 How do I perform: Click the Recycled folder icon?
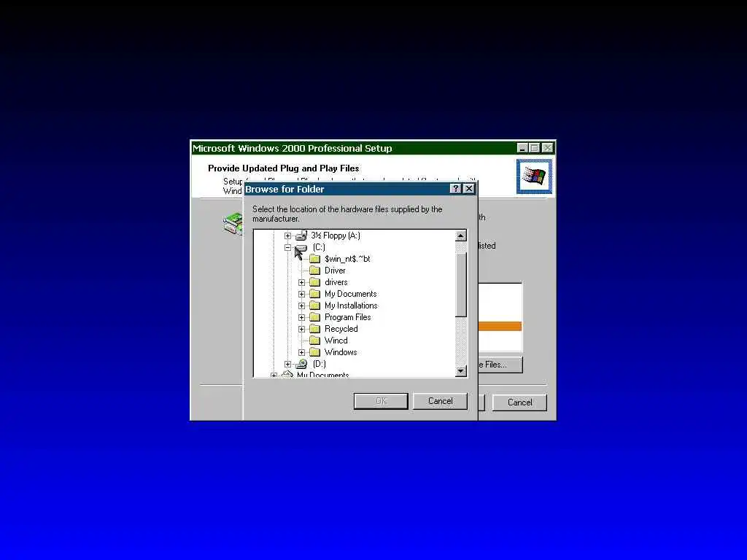pyautogui.click(x=314, y=329)
